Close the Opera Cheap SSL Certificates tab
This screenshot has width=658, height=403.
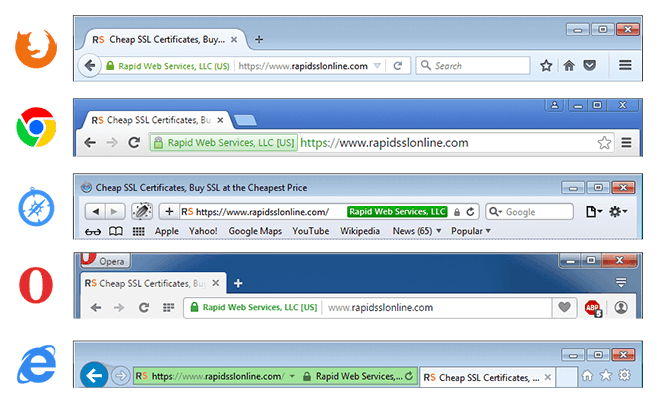coord(216,283)
